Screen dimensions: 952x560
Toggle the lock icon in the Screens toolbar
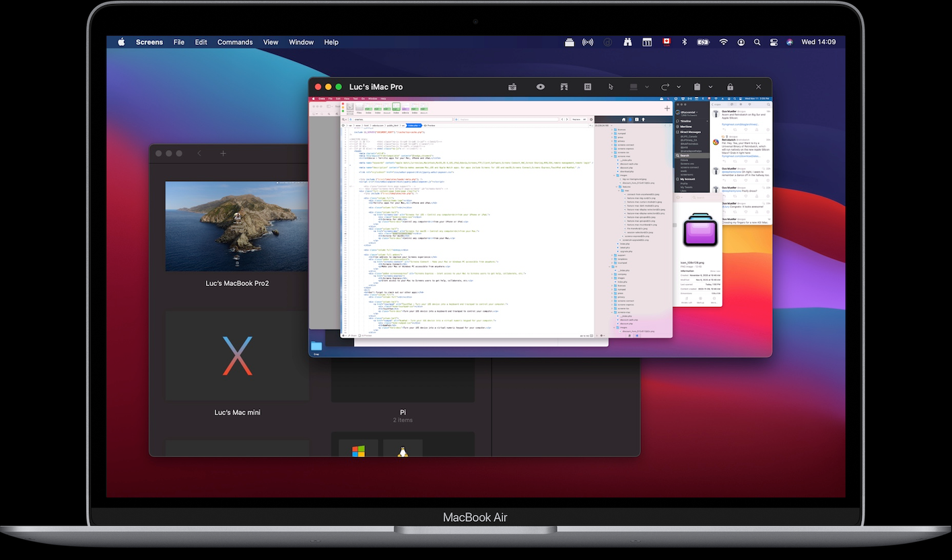[730, 87]
